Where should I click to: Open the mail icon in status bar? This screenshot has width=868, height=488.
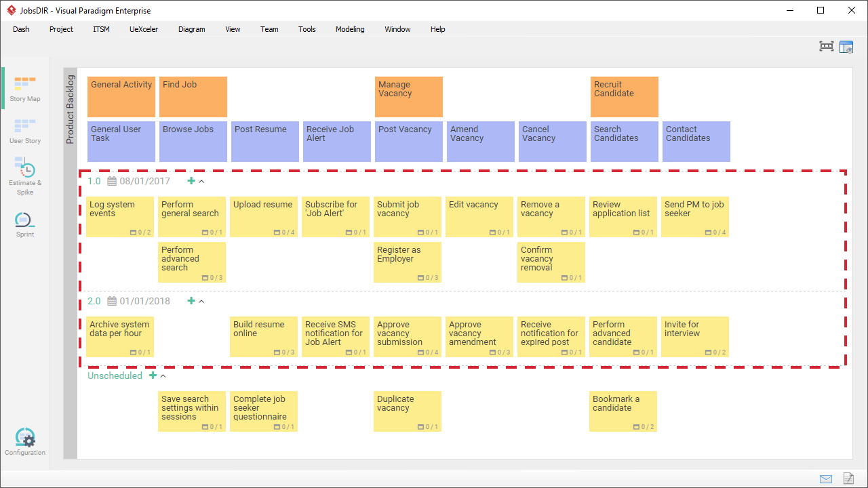(x=825, y=479)
